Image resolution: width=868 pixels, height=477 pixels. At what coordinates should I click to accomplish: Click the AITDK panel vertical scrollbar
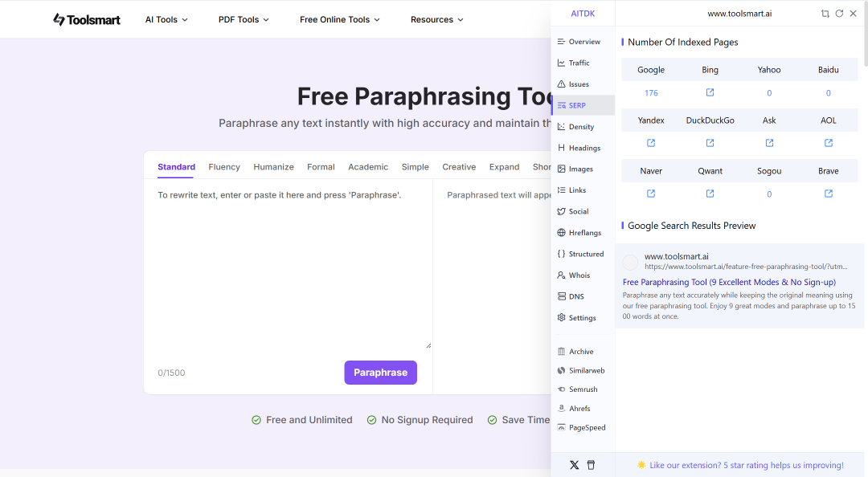click(866, 33)
